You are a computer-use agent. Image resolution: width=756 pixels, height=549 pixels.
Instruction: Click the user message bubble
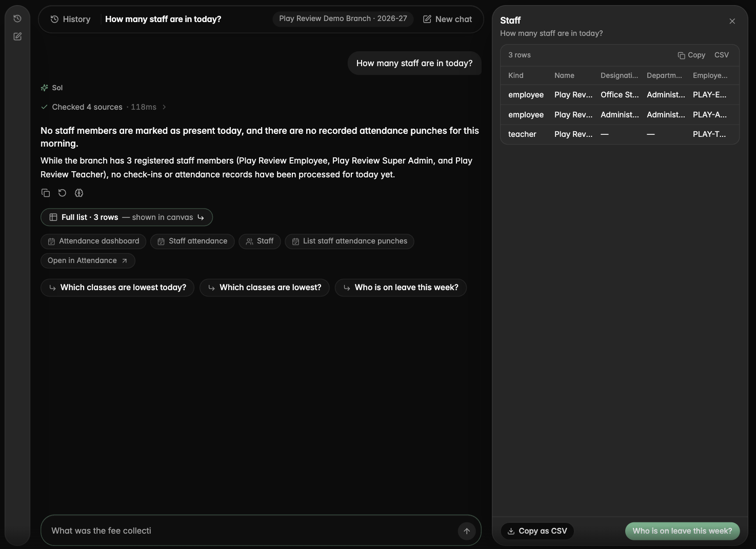(x=414, y=64)
